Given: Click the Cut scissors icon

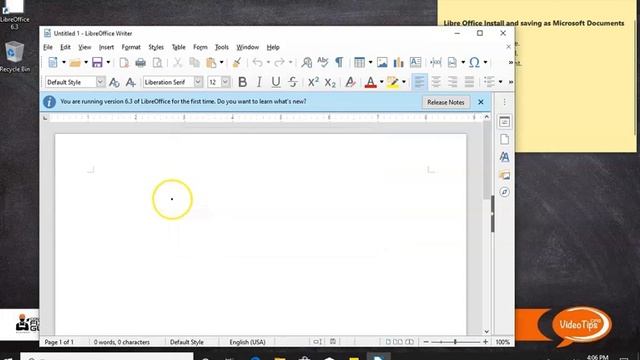Looking at the screenshot, I should 178,62.
